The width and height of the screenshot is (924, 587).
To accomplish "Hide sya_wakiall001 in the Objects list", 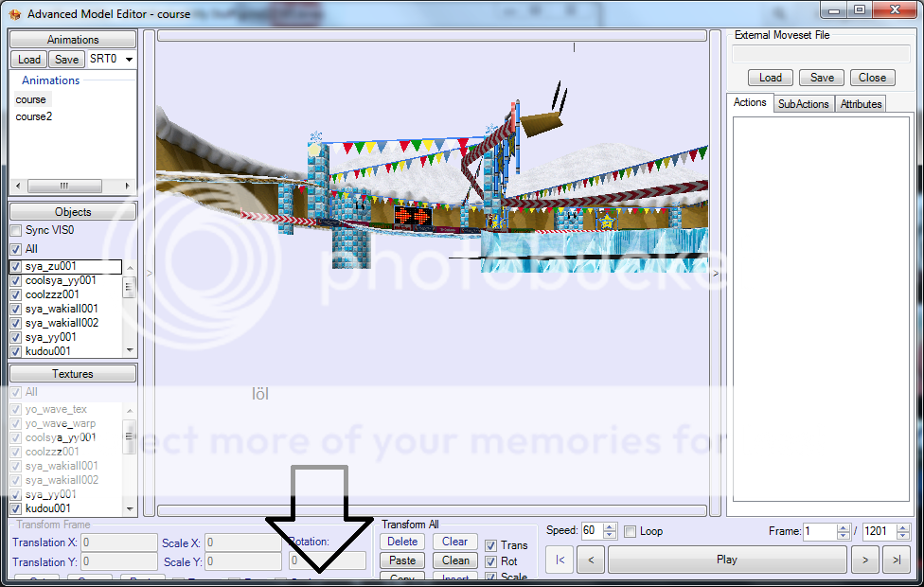I will pos(16,309).
